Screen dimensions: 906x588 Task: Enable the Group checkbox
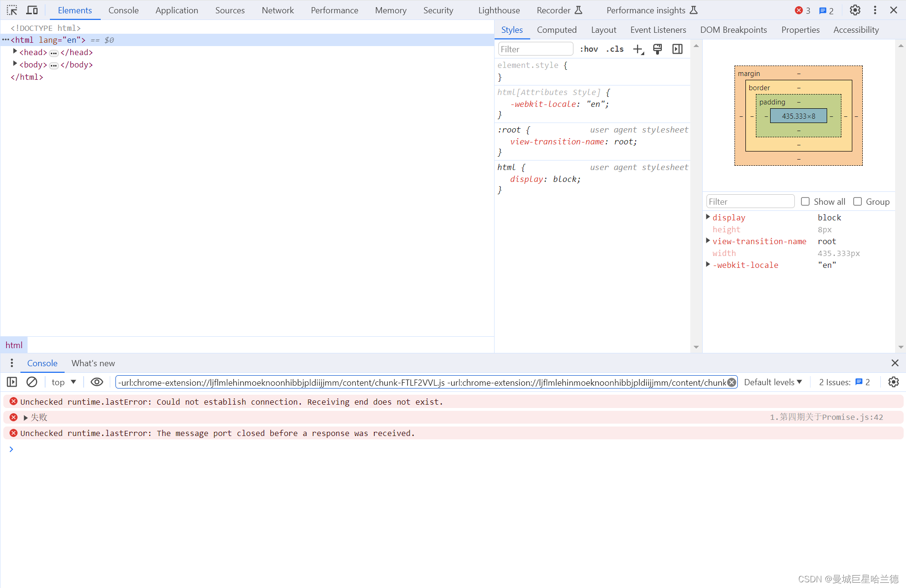[x=858, y=201]
